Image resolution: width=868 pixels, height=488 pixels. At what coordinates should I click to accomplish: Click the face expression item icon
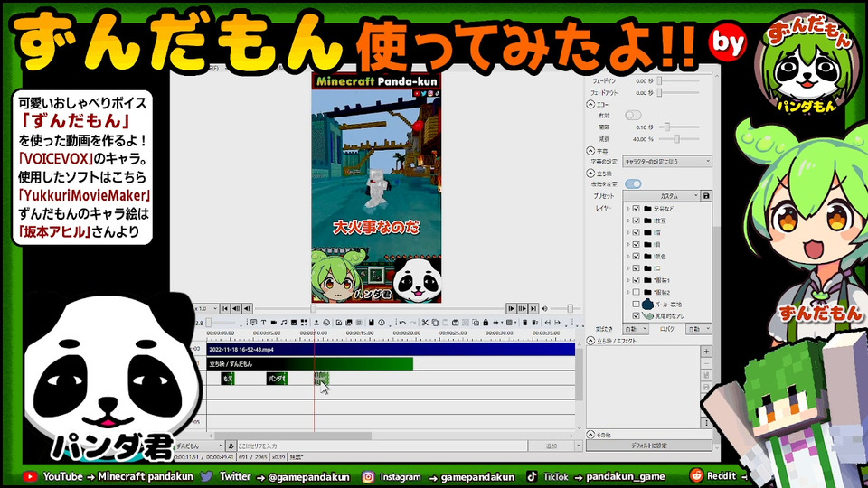(x=326, y=322)
